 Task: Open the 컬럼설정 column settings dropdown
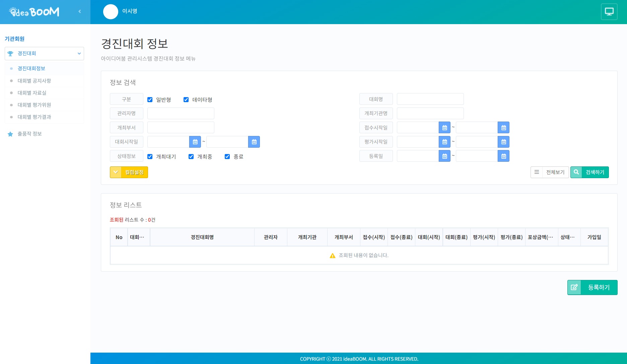pyautogui.click(x=129, y=172)
